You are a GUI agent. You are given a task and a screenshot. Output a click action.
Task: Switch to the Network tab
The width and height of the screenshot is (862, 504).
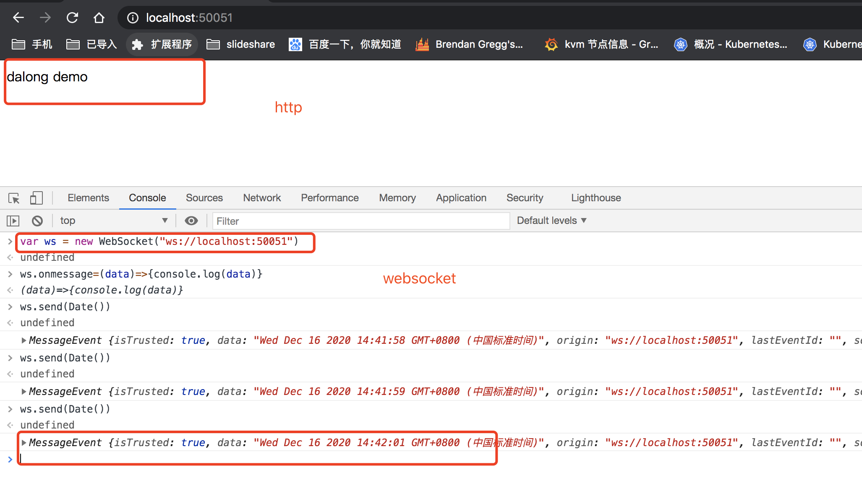click(x=262, y=198)
